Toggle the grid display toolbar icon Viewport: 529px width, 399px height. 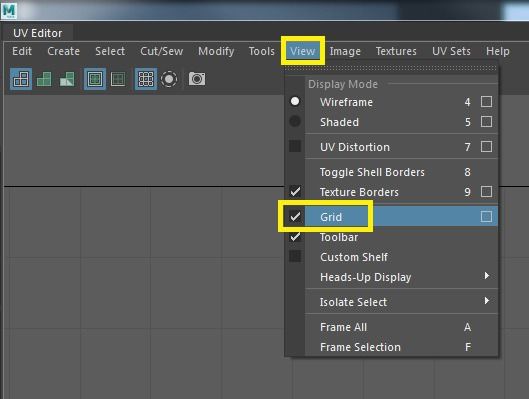[146, 79]
